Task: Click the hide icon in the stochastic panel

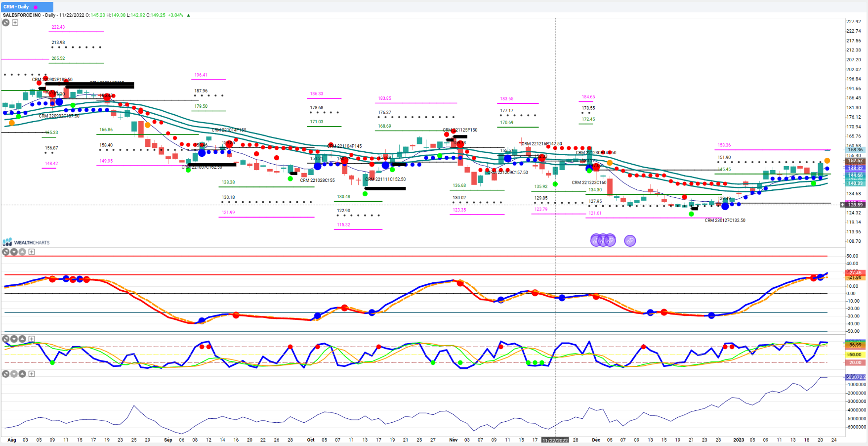Action: (x=6, y=339)
